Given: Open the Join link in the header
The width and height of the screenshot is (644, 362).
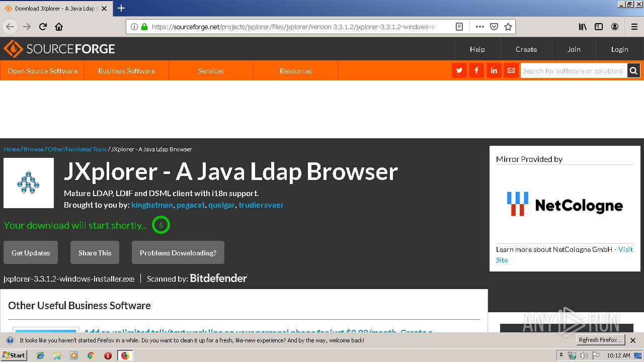Looking at the screenshot, I should coord(574,49).
